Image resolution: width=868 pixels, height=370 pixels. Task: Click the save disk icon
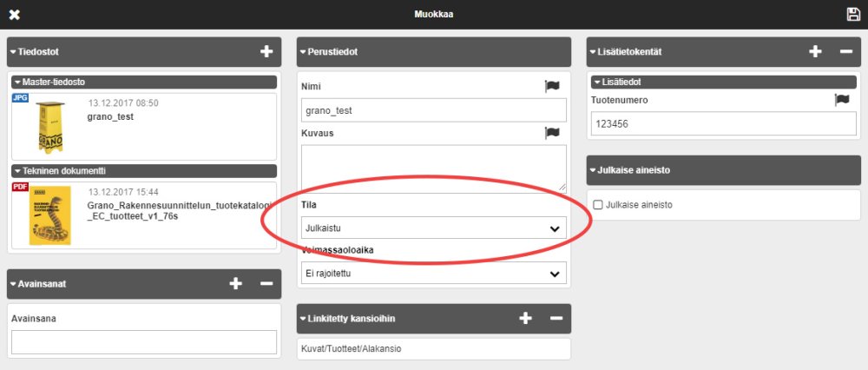tap(853, 14)
